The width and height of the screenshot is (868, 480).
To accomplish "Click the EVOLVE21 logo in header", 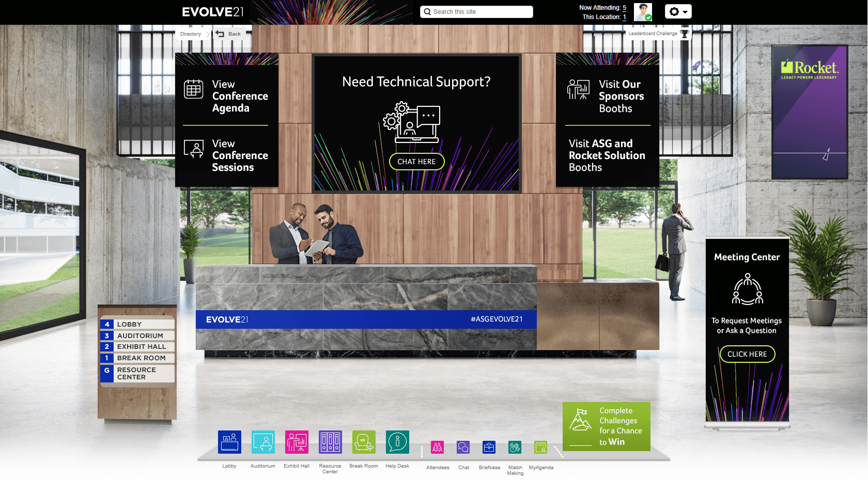I will click(212, 12).
